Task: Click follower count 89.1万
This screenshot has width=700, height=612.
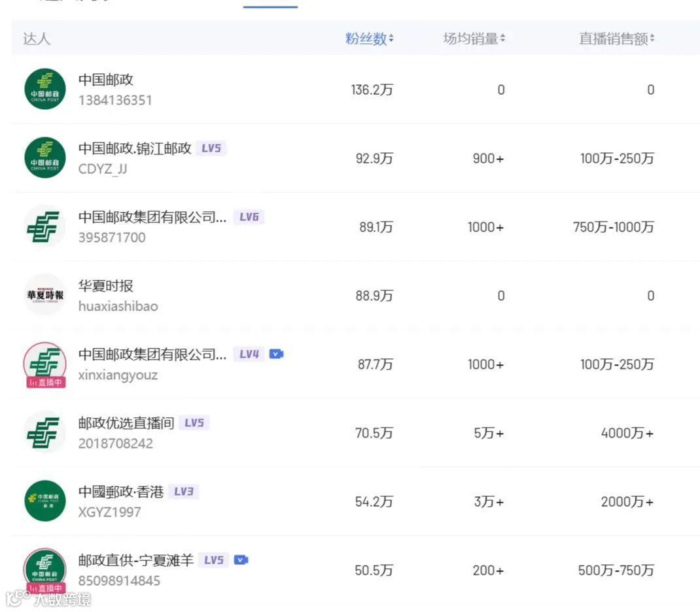Action: 376,227
